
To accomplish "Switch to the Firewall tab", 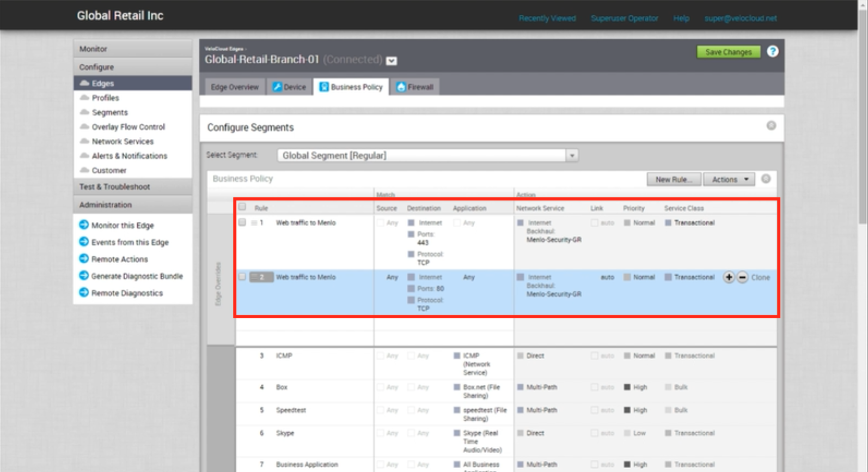I will (x=415, y=87).
